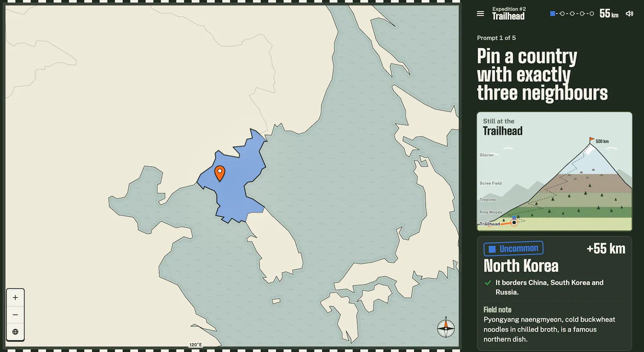Click the Treeline label

tap(488, 200)
